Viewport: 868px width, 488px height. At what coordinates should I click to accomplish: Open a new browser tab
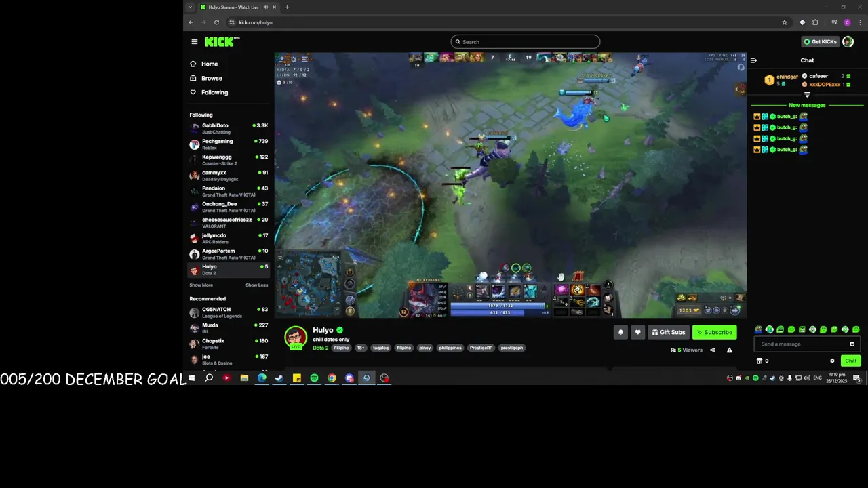pos(287,7)
